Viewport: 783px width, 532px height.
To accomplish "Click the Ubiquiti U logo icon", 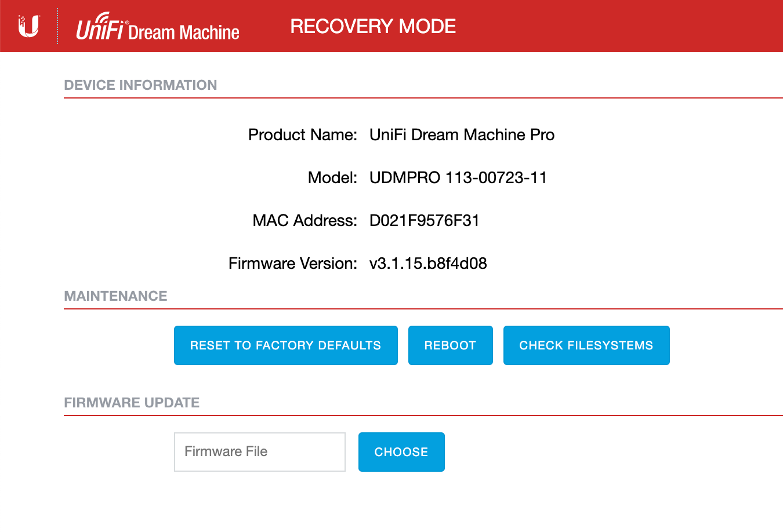I will (x=28, y=26).
